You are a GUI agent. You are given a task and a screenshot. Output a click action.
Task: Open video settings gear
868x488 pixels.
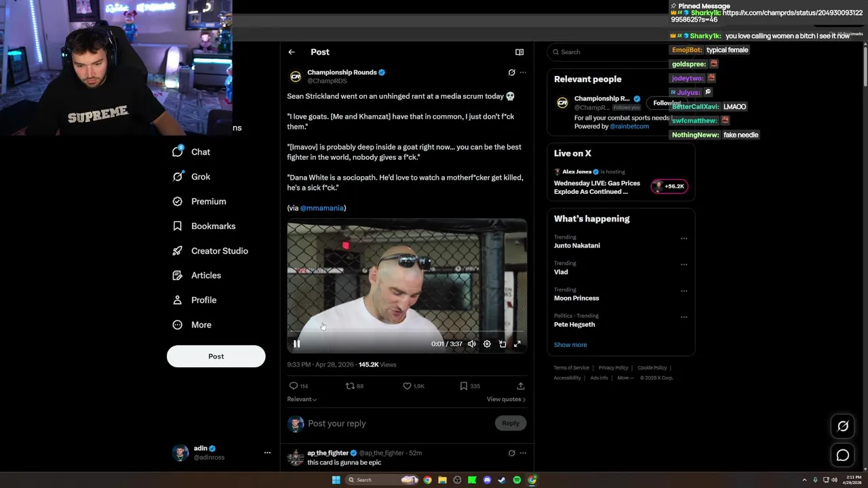coord(487,344)
